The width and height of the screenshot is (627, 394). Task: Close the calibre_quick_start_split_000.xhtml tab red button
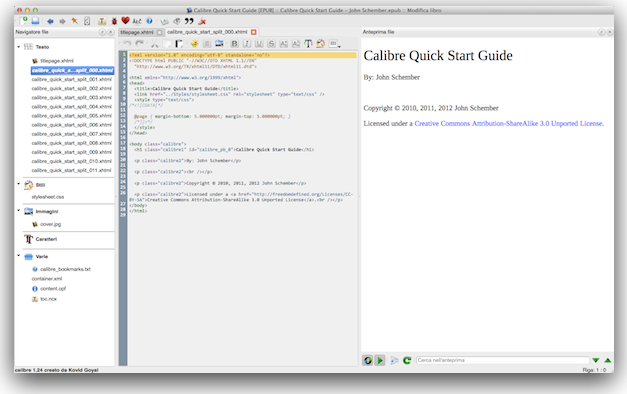(x=254, y=32)
